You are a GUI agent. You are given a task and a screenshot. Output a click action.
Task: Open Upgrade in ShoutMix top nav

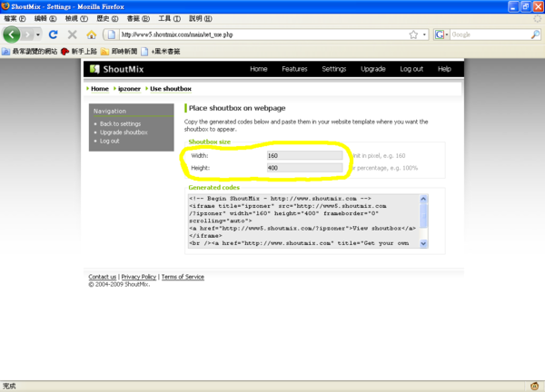coord(373,69)
